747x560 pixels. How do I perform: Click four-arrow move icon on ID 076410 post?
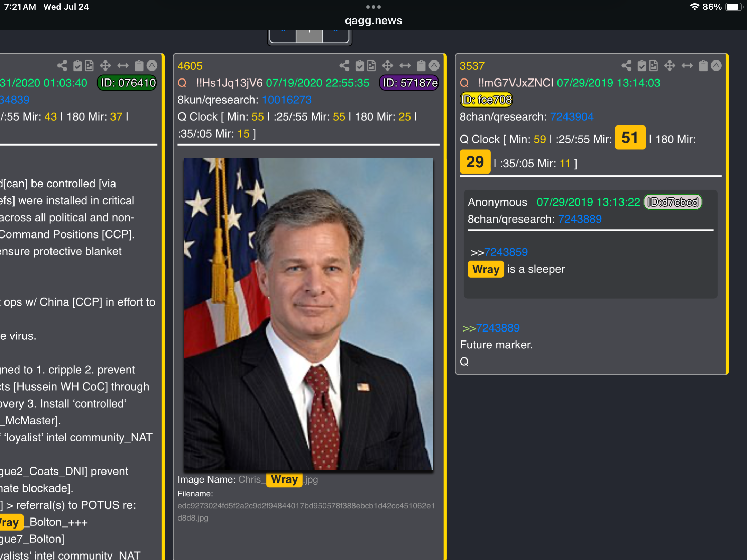point(105,65)
